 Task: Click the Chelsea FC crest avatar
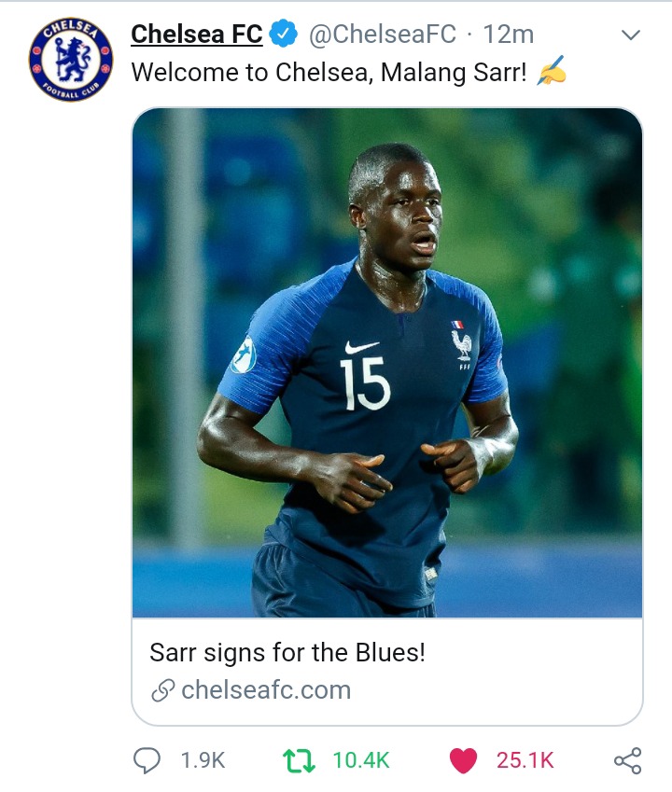point(70,59)
